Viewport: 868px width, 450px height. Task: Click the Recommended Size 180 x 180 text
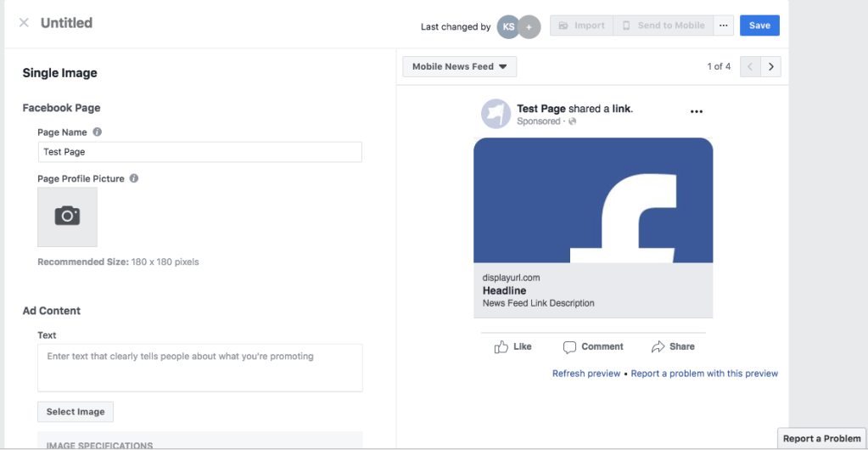pos(118,262)
